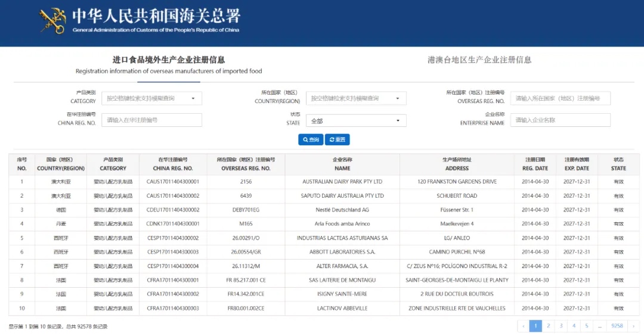Screen dimensions: 644x336
Task: Focus the OVERSEAS REG. NO. input field
Action: (x=560, y=98)
